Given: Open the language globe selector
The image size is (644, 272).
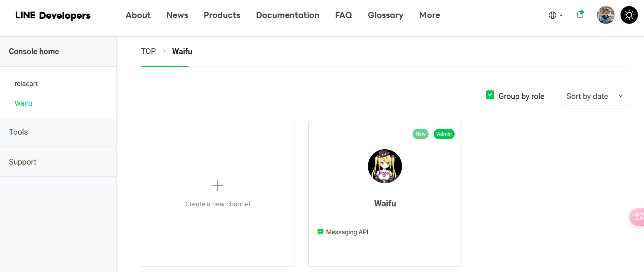Looking at the screenshot, I should [x=555, y=15].
